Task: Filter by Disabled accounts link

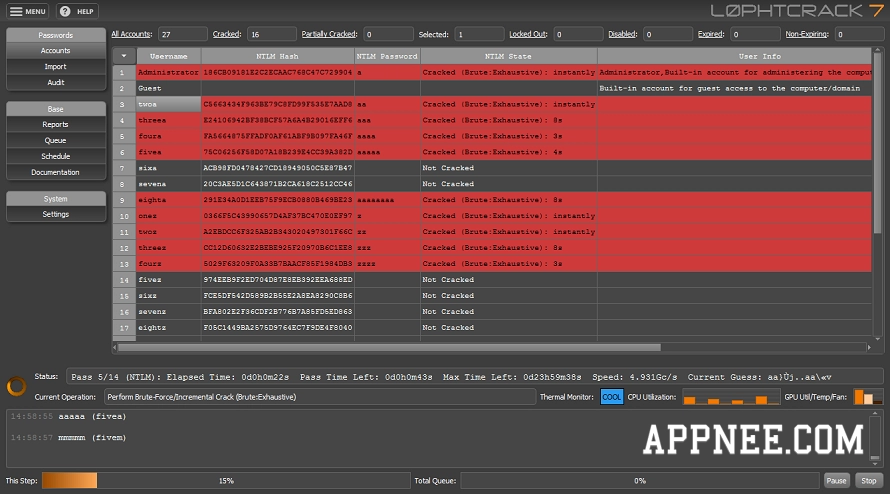Action: click(623, 34)
